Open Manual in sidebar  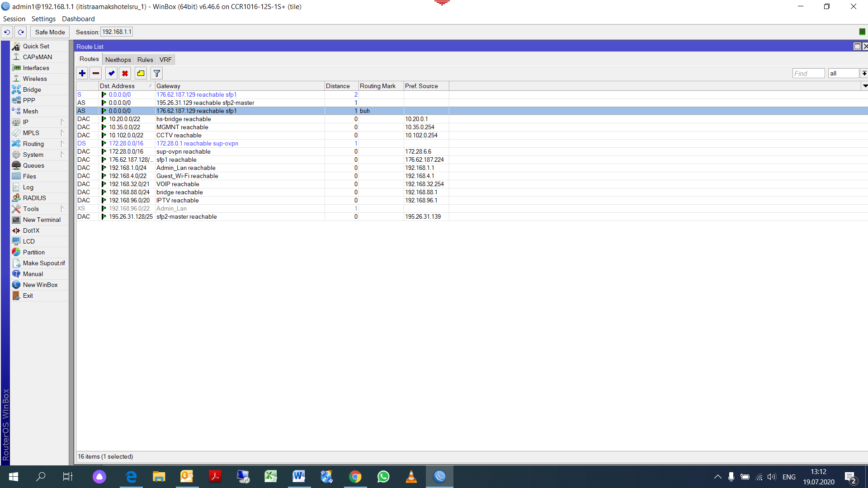(39, 274)
